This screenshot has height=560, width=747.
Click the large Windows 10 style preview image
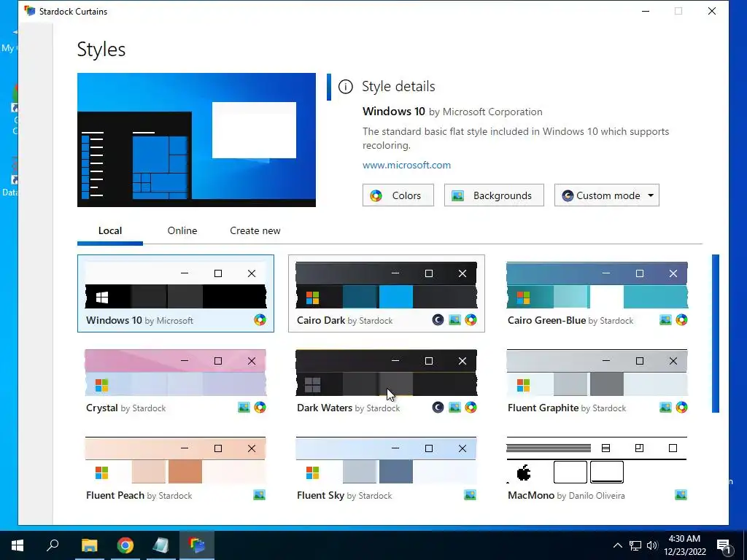pyautogui.click(x=196, y=140)
